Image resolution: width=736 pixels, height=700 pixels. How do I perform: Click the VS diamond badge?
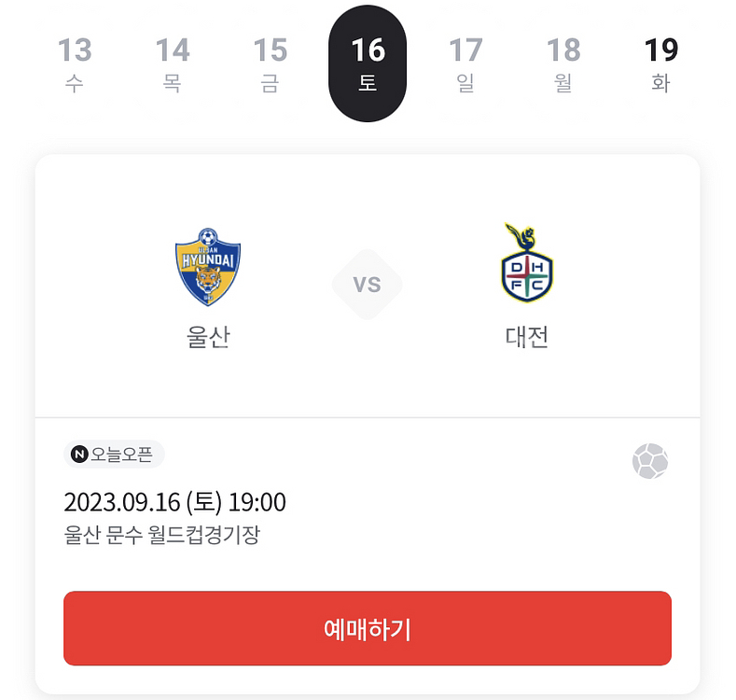(x=367, y=285)
